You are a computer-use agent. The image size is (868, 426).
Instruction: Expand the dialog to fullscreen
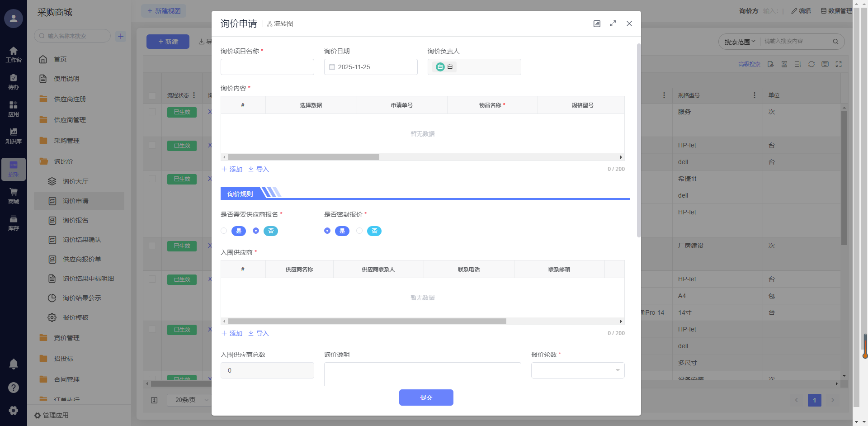[613, 24]
